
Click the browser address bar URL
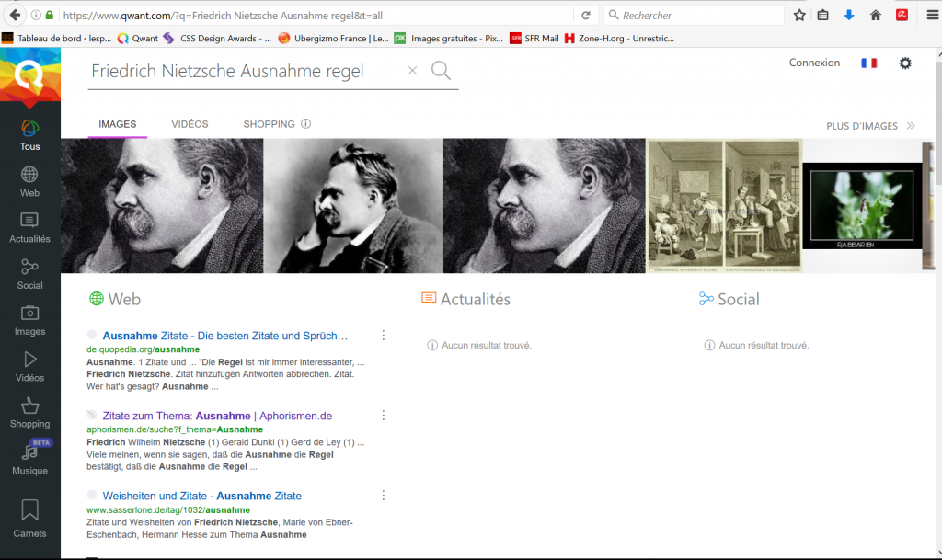pyautogui.click(x=316, y=15)
